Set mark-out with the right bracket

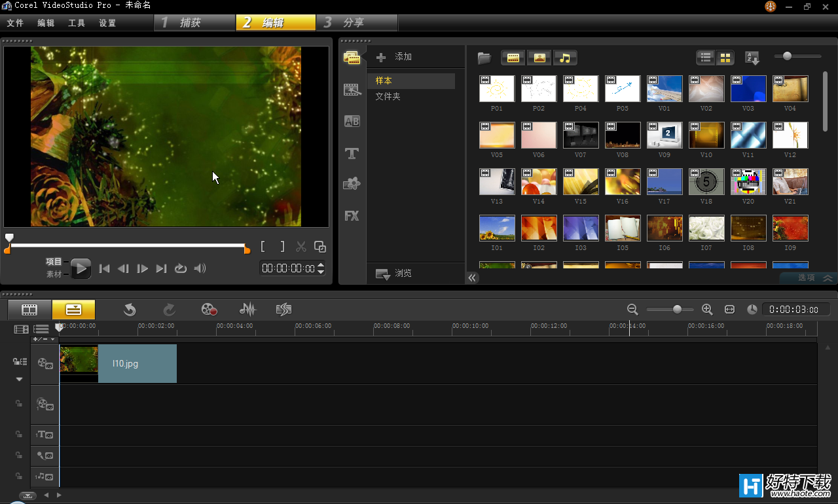coord(282,247)
